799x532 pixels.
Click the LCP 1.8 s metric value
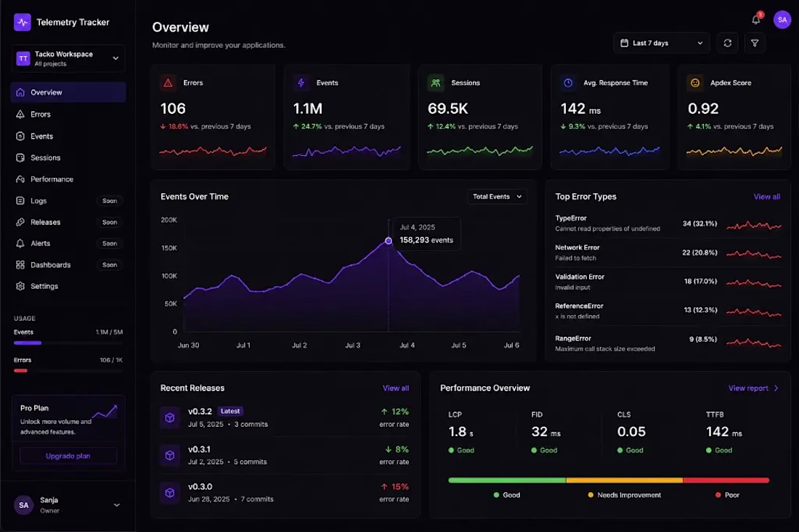(461, 432)
